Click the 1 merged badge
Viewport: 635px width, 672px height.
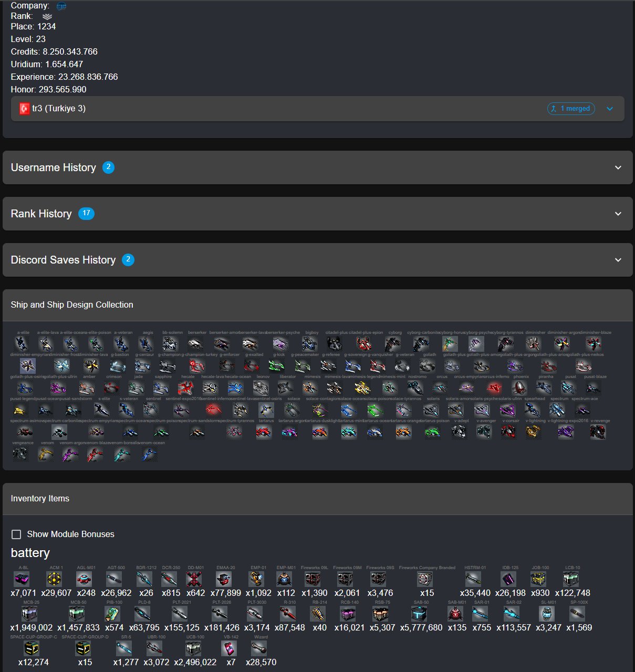(x=571, y=109)
